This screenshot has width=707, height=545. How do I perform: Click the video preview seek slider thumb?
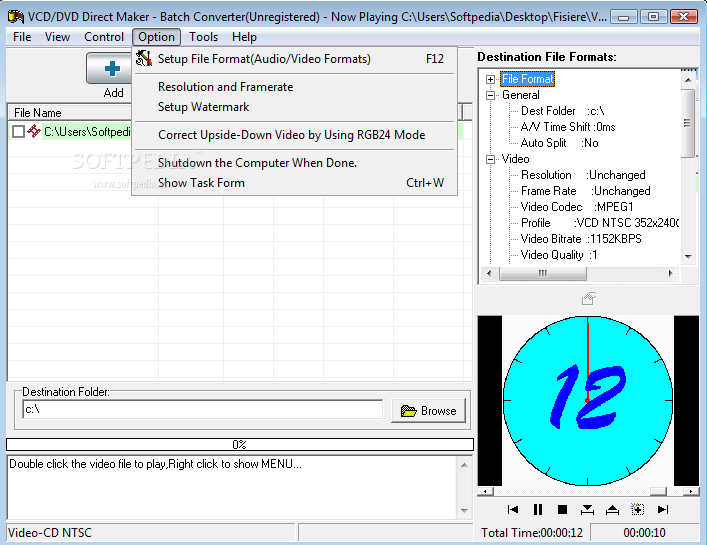[659, 491]
